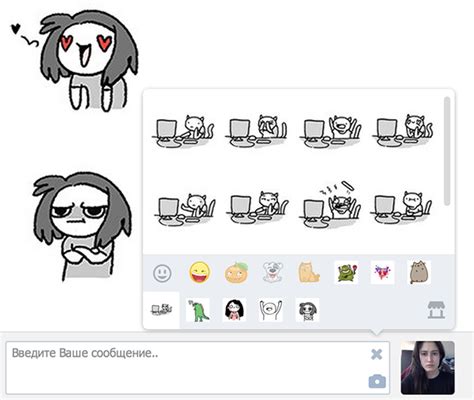
Task: Select the gray Pusheen cat sticker pack
Action: 419,273
